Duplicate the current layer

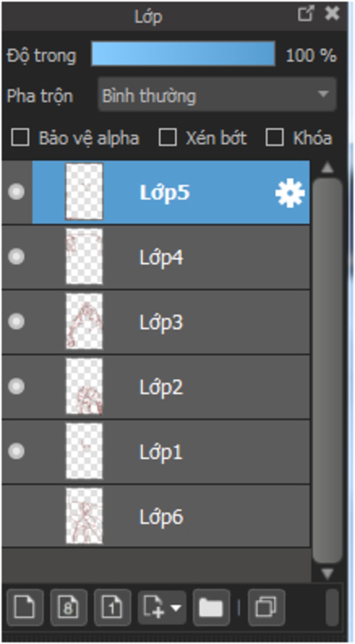pyautogui.click(x=266, y=607)
